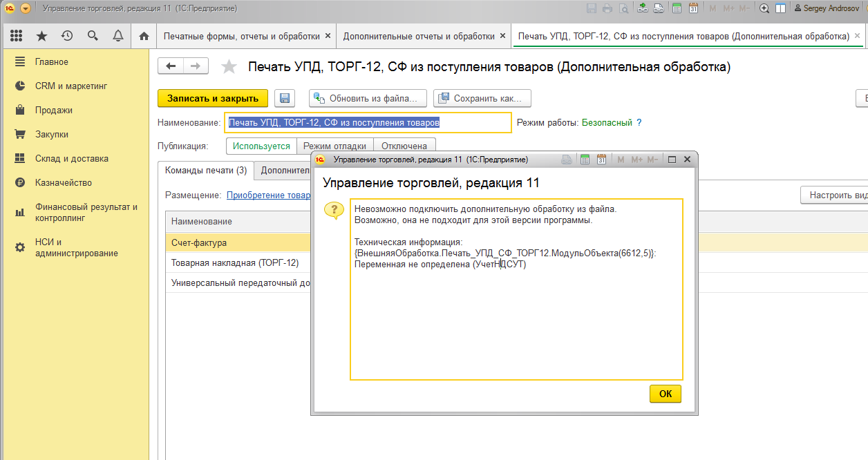This screenshot has width=868, height=460.
Task: Select Отключена publication option
Action: pyautogui.click(x=404, y=146)
